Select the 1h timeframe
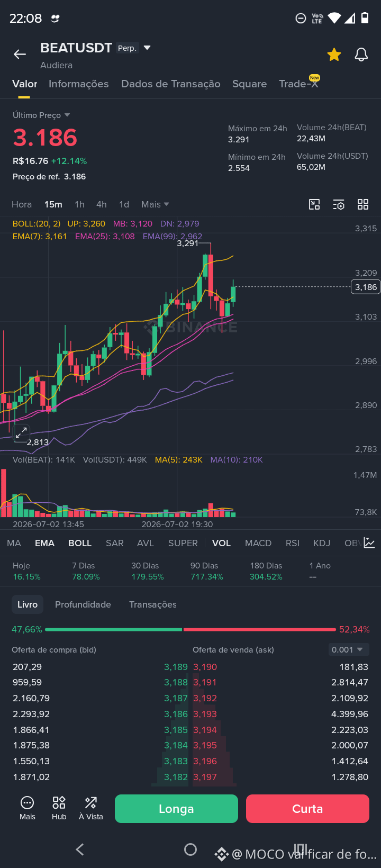 79,204
